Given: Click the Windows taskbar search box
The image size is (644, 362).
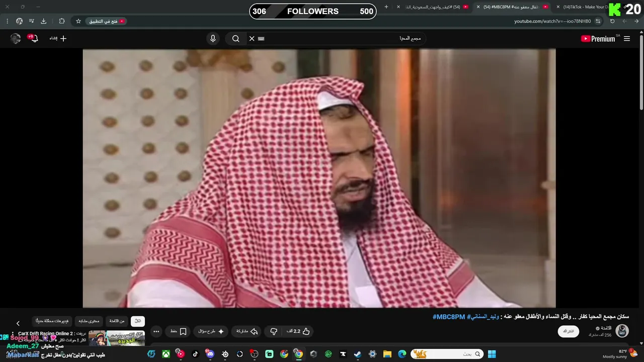Looking at the screenshot, I should point(447,354).
